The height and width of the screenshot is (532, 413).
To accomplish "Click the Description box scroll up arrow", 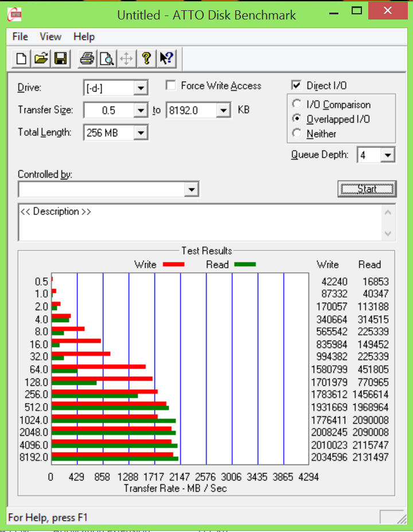I will (388, 213).
